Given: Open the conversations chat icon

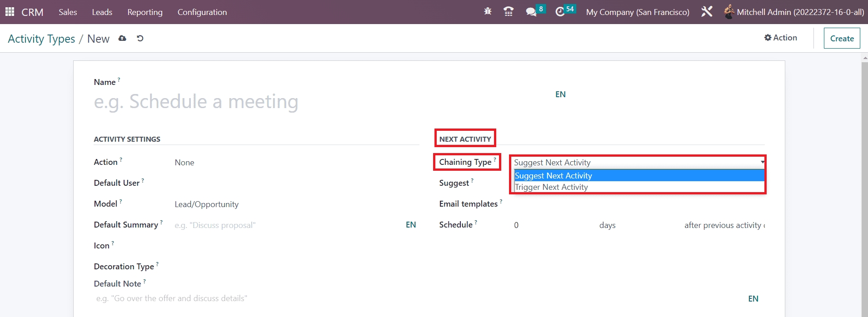Looking at the screenshot, I should (531, 12).
